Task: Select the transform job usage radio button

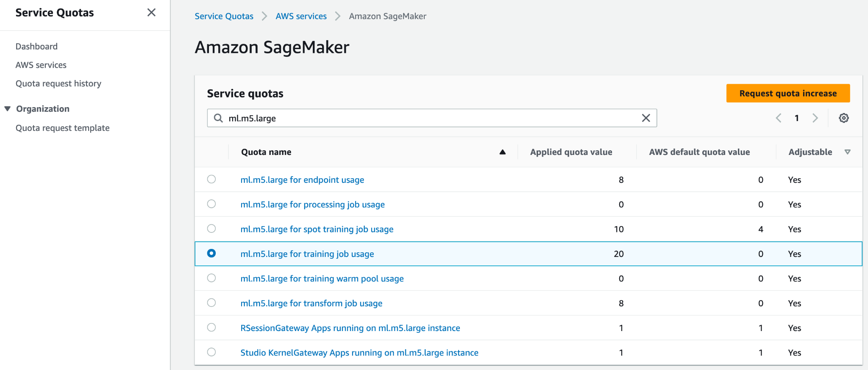Action: pos(211,303)
